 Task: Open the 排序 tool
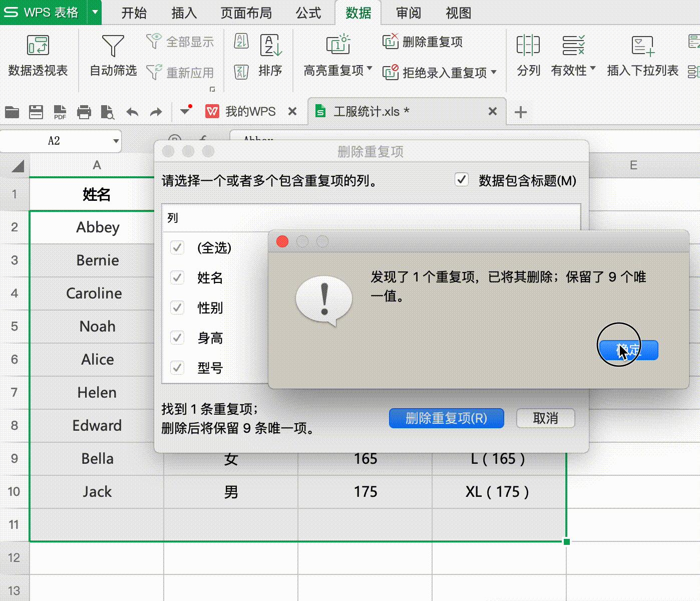[270, 55]
